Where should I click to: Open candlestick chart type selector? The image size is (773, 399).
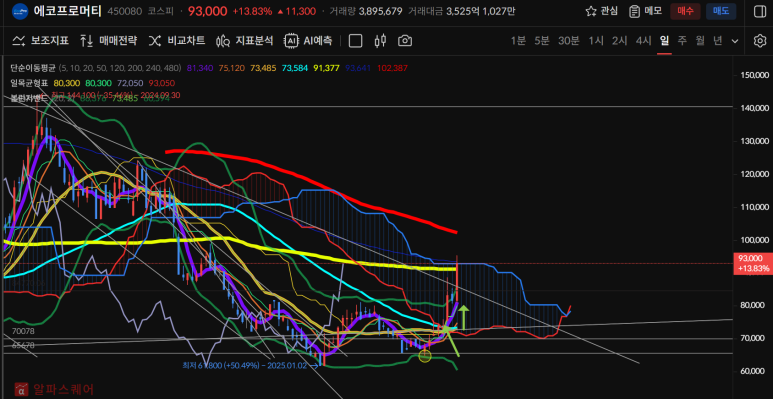(x=380, y=41)
